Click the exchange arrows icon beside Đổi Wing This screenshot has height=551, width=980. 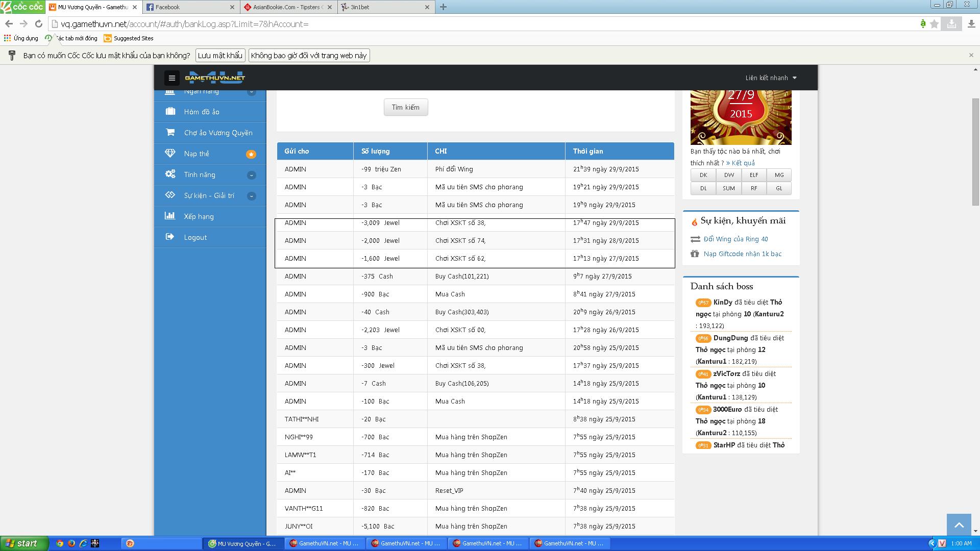pos(695,239)
